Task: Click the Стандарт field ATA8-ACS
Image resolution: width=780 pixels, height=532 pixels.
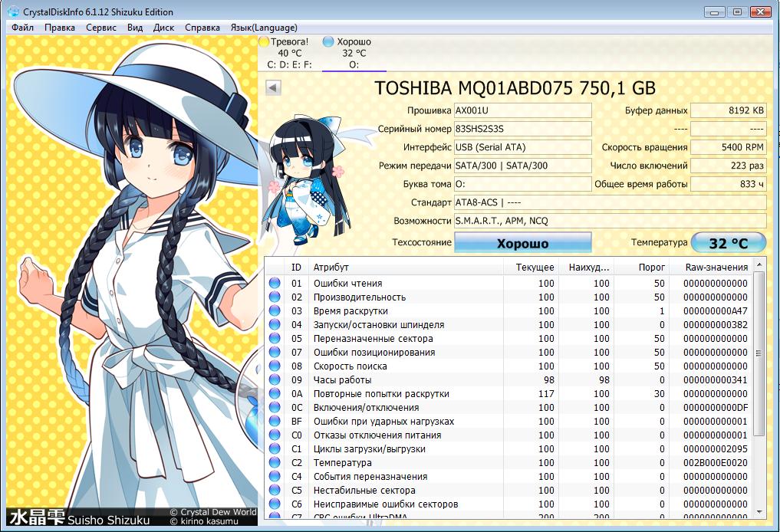Action: pyautogui.click(x=611, y=202)
